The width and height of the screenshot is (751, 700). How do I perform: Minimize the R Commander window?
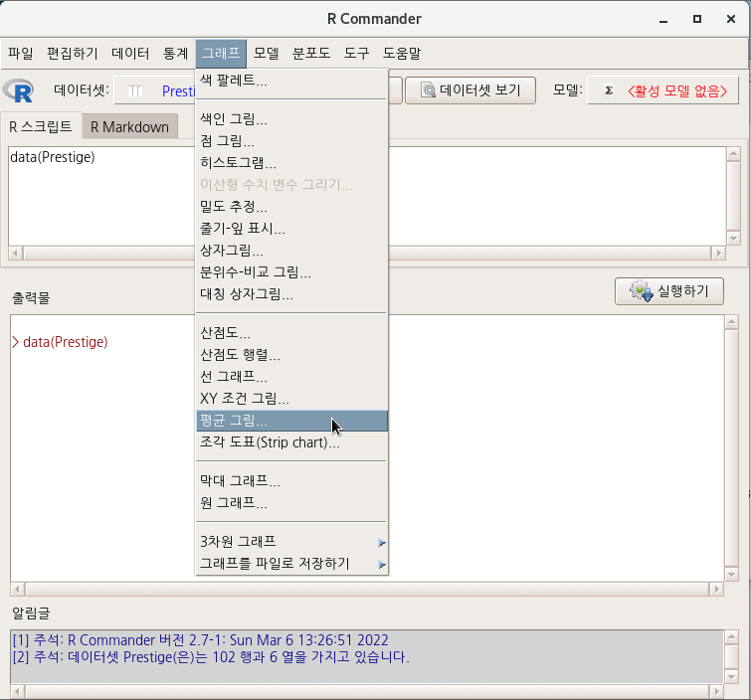coord(663,20)
